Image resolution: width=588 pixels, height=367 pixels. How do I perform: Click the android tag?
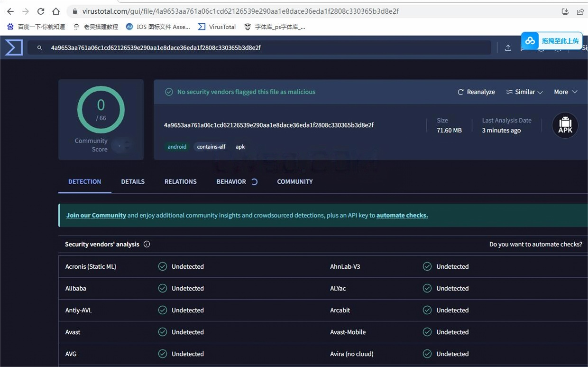pos(177,147)
